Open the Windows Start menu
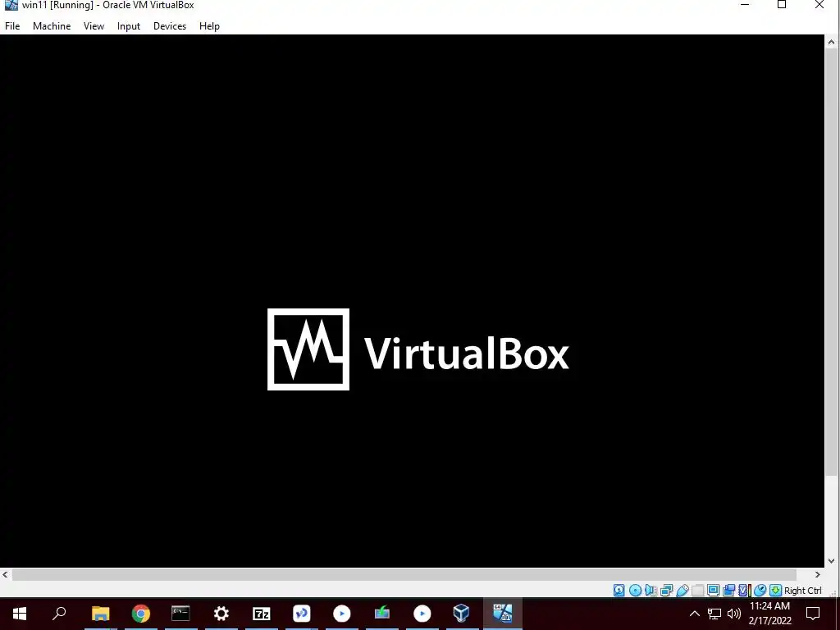The width and height of the screenshot is (840, 630). (x=20, y=614)
